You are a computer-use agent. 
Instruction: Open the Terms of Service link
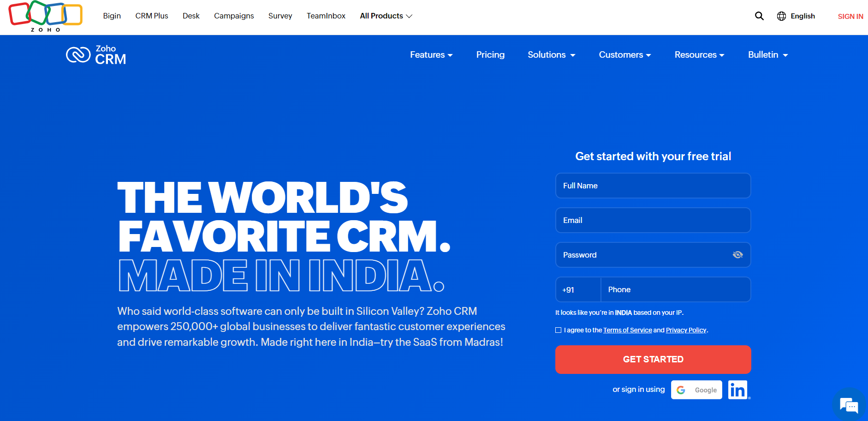pyautogui.click(x=628, y=331)
